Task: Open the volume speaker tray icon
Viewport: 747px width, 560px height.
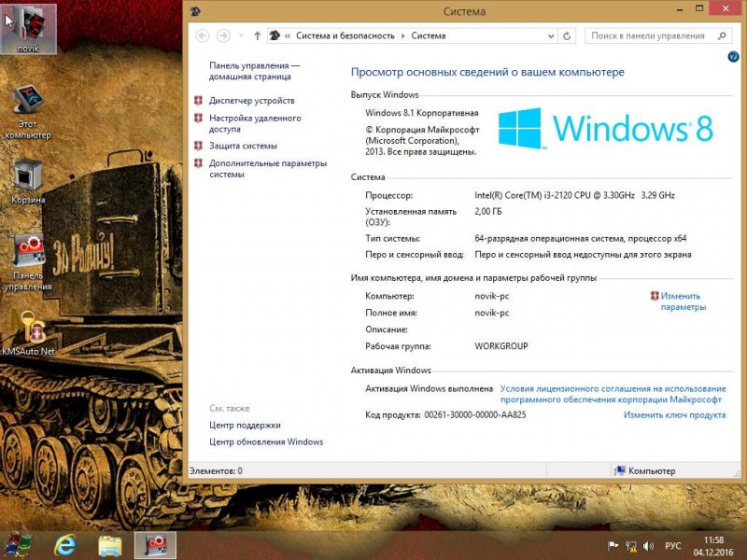Action: coord(648,546)
